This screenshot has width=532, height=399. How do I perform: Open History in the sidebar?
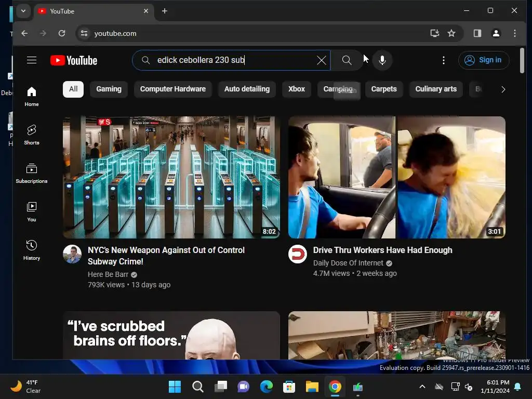point(32,250)
